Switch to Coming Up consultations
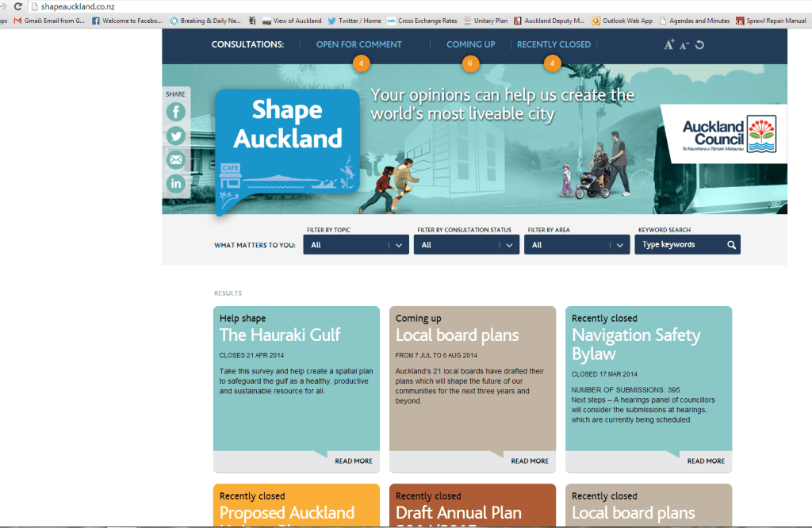Viewport: 812px width, 528px height. 470,44
